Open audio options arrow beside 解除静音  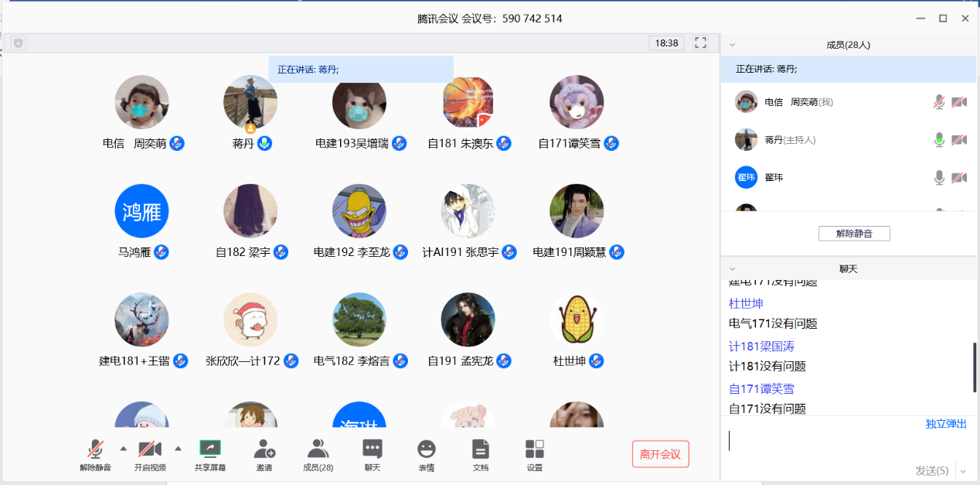point(123,448)
